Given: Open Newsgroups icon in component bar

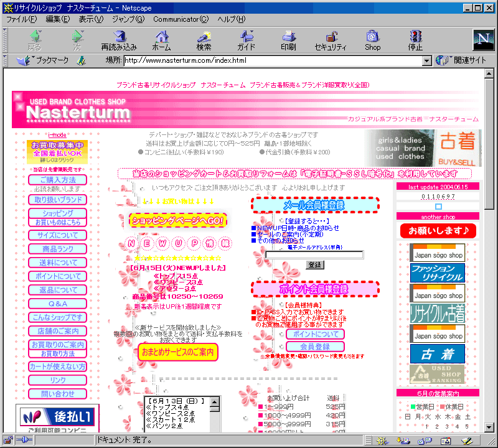Looking at the screenshot, I should point(425,441).
